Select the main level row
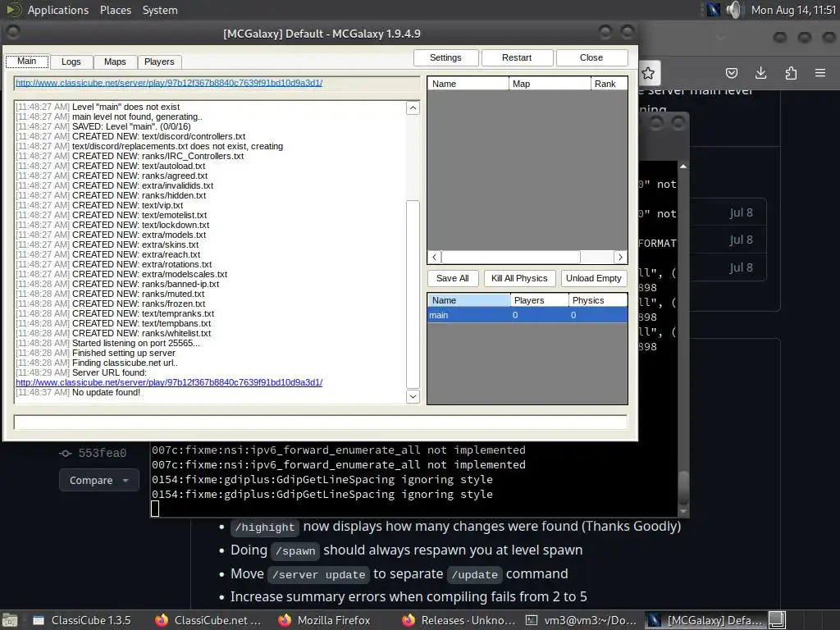 pos(527,315)
